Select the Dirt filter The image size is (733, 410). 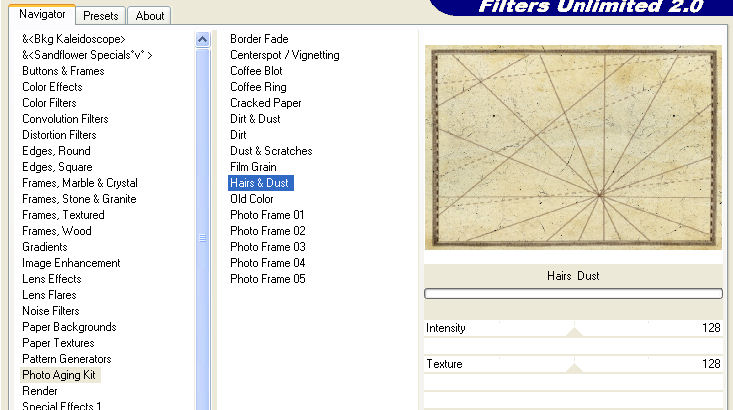(238, 135)
